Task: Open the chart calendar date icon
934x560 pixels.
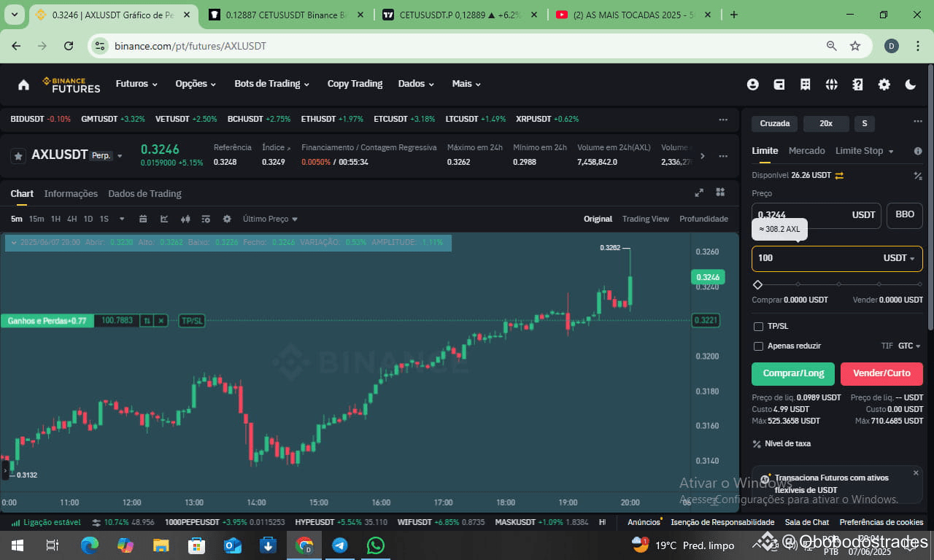Action: click(x=143, y=219)
